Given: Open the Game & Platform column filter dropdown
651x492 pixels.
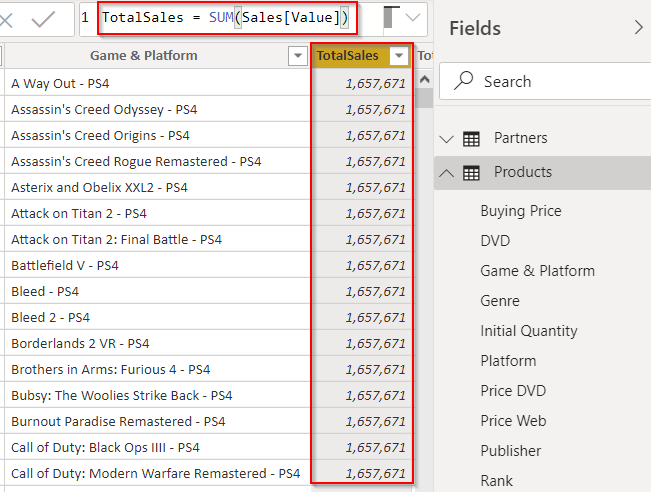Looking at the screenshot, I should point(297,56).
